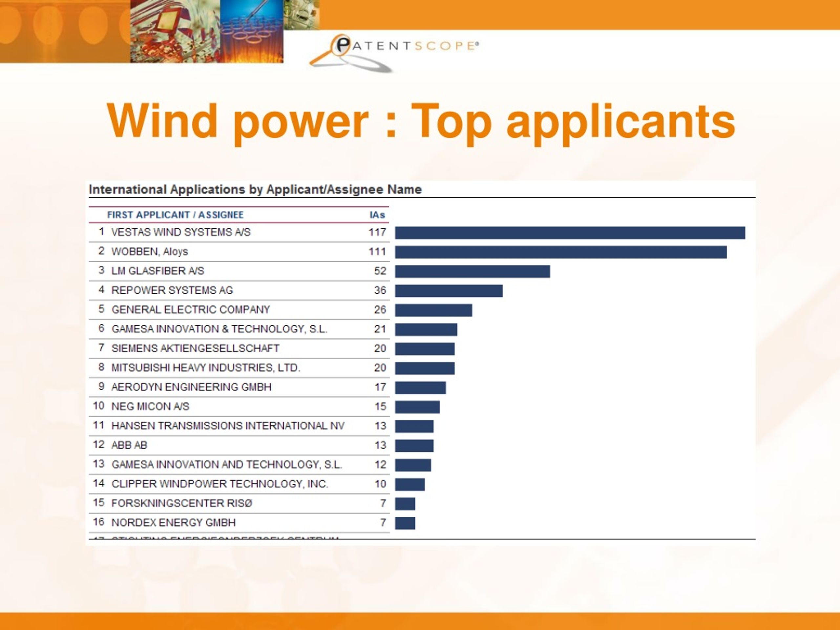Click the Mitsubishi Heavy Industries chart bar
The height and width of the screenshot is (630, 840).
pos(425,368)
